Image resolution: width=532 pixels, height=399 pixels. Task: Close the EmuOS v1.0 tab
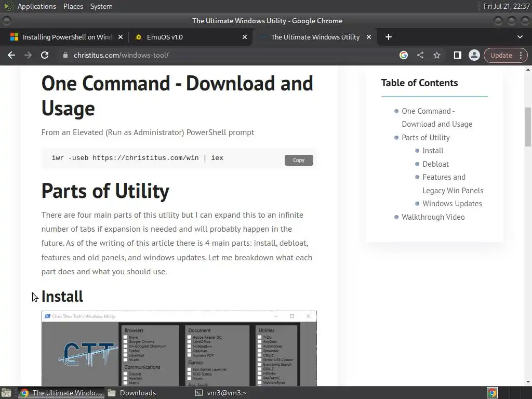(245, 37)
